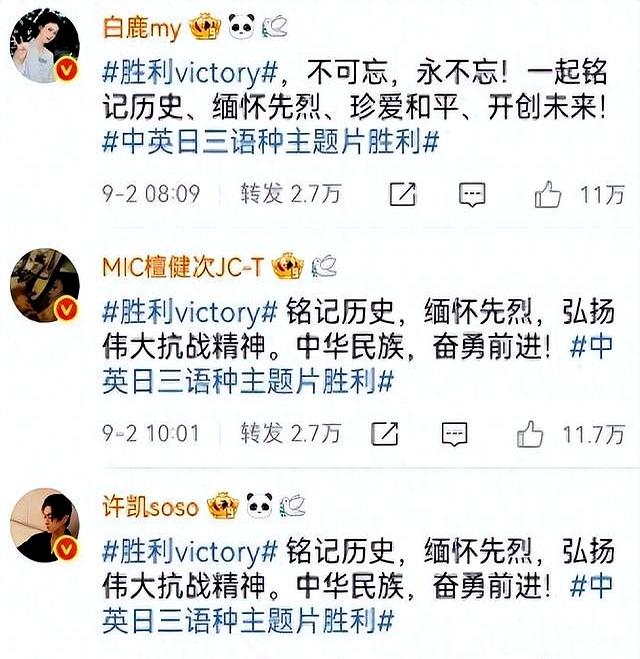
Task: Click the username 许凯soso
Action: point(150,506)
